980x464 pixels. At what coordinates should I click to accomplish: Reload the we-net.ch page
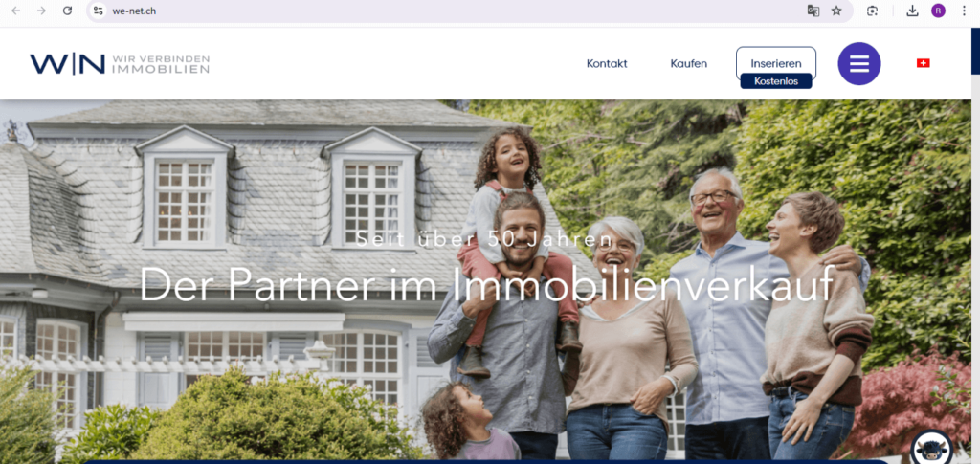68,11
